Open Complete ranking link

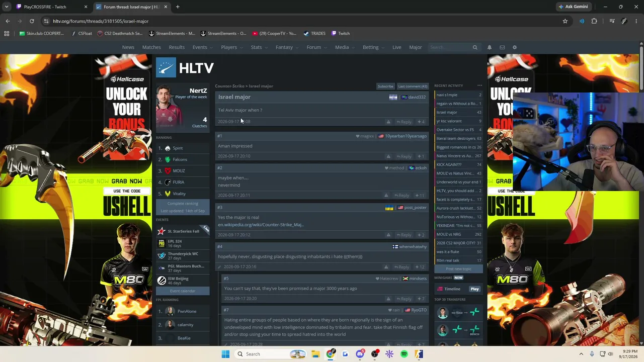pos(183,204)
